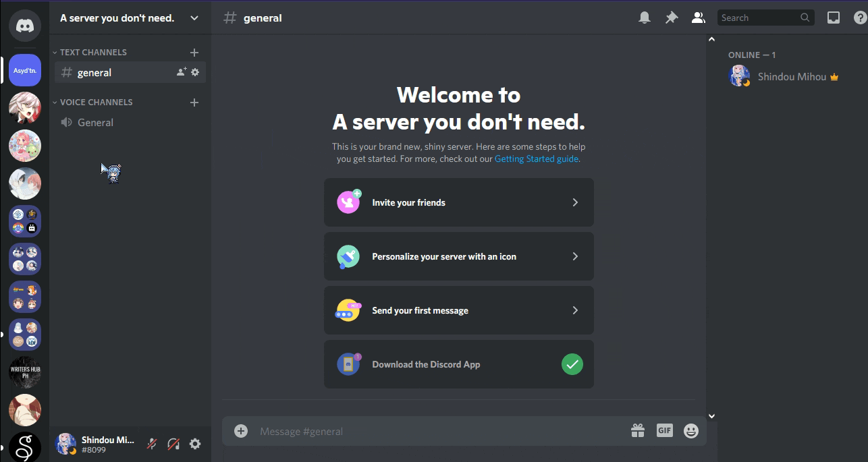The height and width of the screenshot is (462, 868).
Task: Open user settings gear
Action: [x=194, y=444]
